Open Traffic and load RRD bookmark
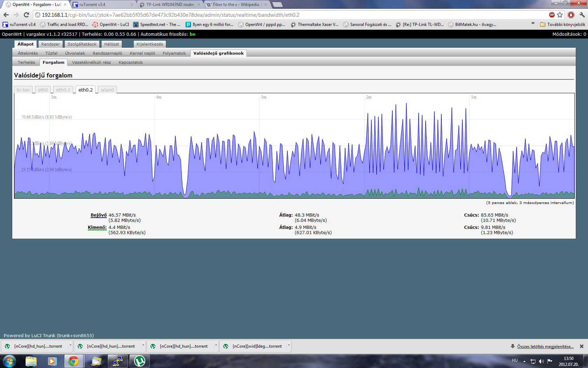Image resolution: width=588 pixels, height=368 pixels. click(x=64, y=25)
